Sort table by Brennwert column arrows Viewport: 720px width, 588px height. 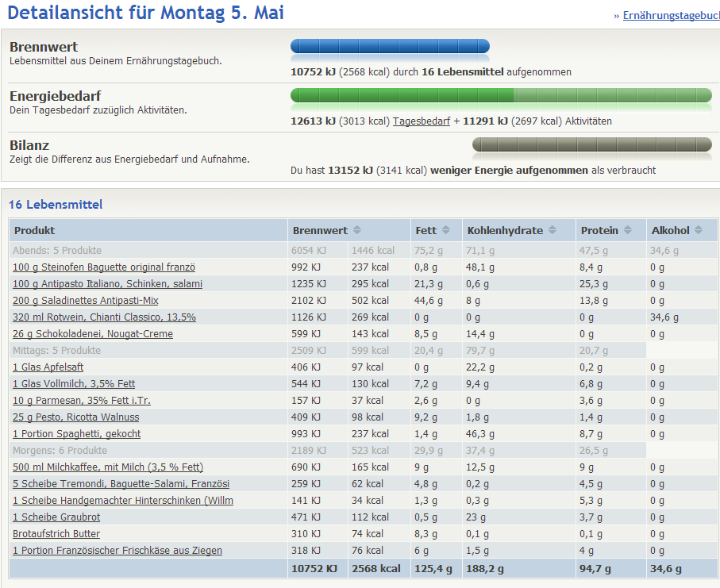[357, 230]
